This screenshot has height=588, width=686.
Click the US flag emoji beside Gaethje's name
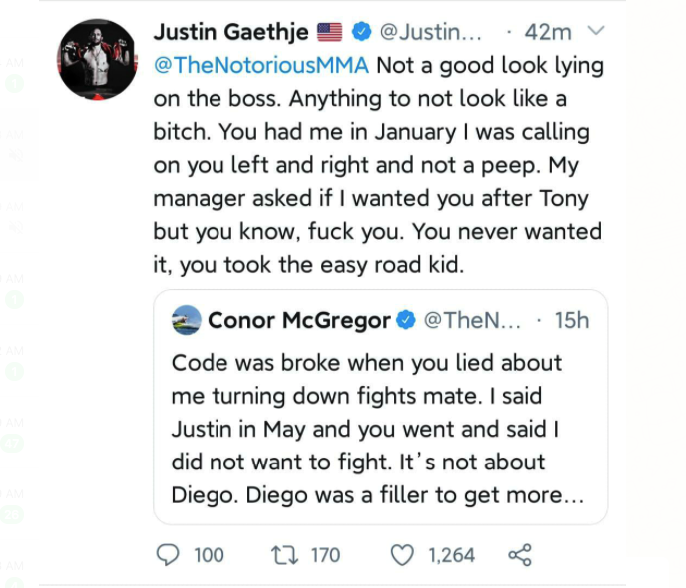click(329, 32)
